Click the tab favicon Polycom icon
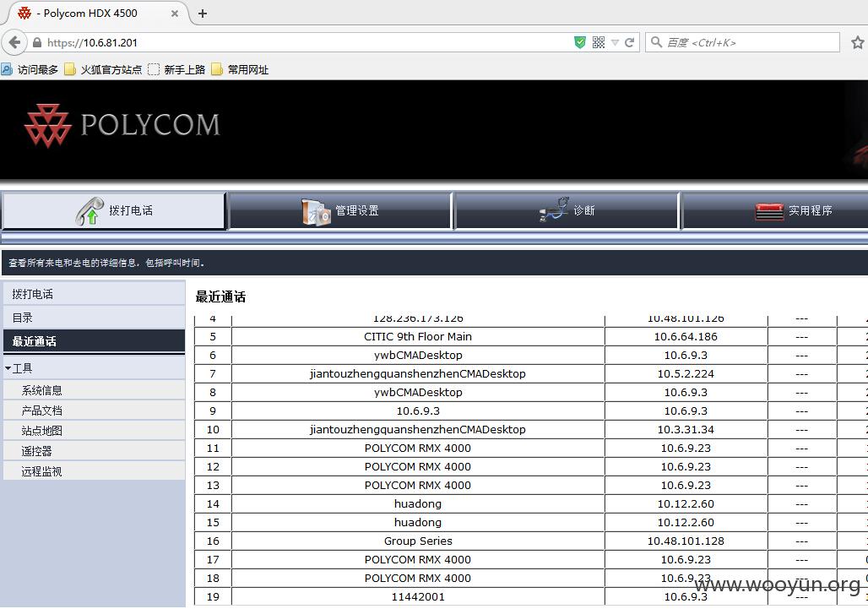Viewport: 868px width, 609px height. [x=24, y=14]
